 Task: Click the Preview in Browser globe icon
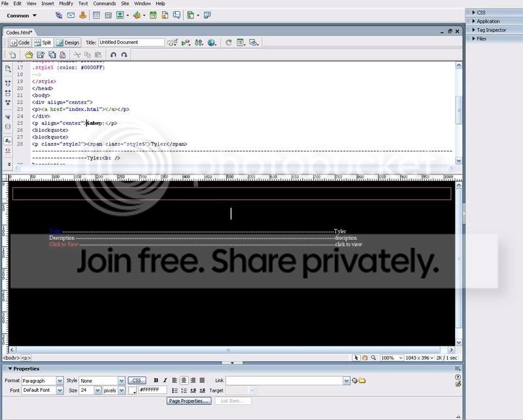[211, 42]
